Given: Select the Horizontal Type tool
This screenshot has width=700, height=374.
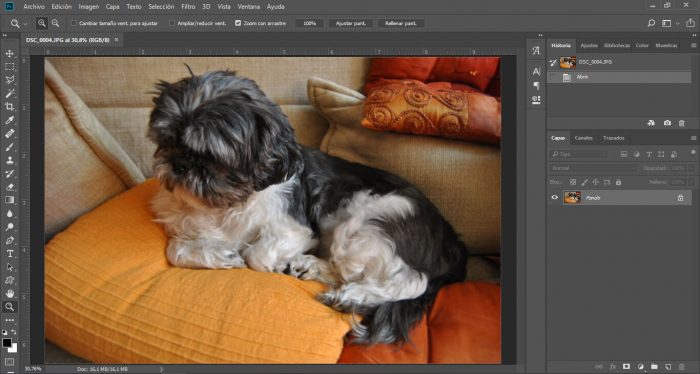Looking at the screenshot, I should [9, 253].
